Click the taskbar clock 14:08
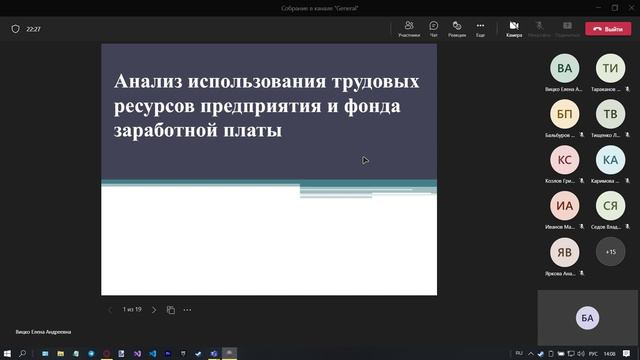 click(609, 353)
